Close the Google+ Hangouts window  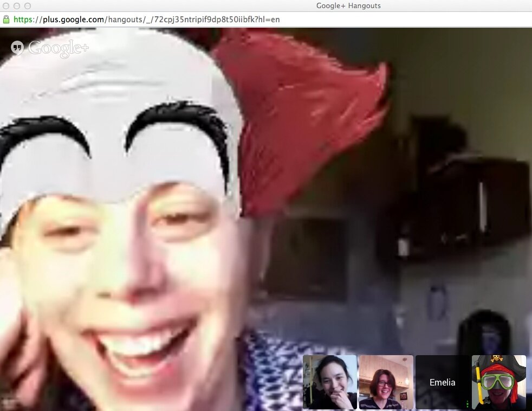[x=6, y=6]
